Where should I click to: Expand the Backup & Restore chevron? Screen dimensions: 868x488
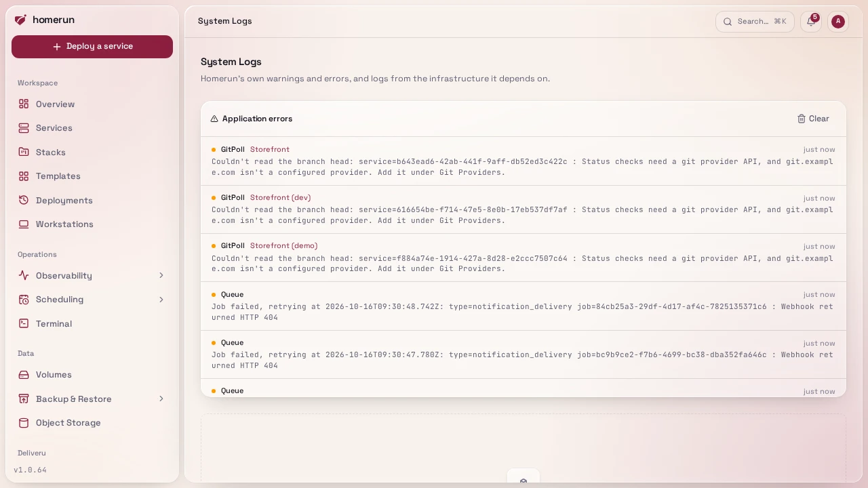click(x=161, y=399)
